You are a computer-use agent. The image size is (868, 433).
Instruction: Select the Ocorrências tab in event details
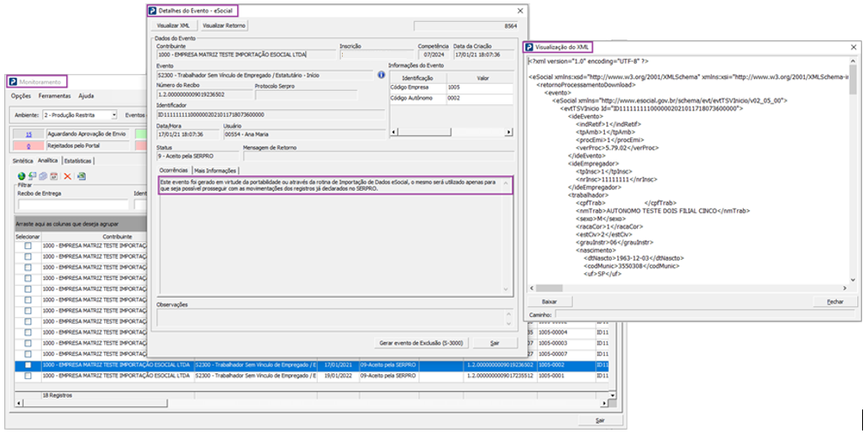(174, 170)
